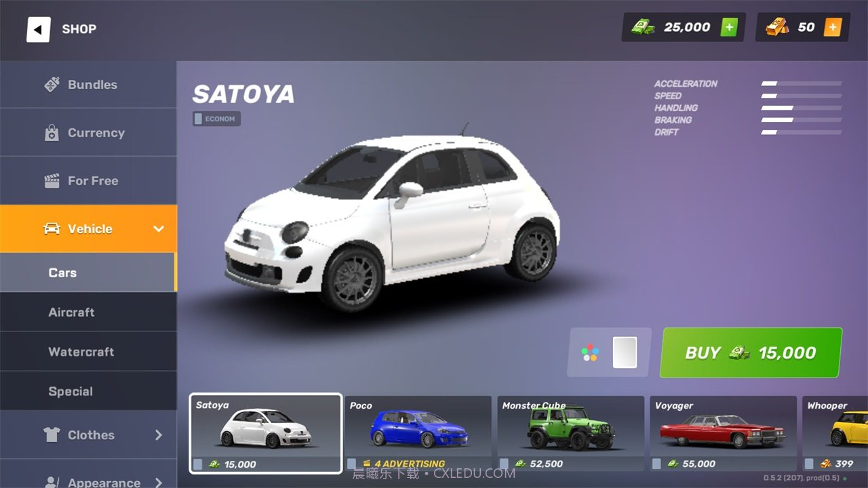Collapse the Vehicle category chevron

point(159,229)
